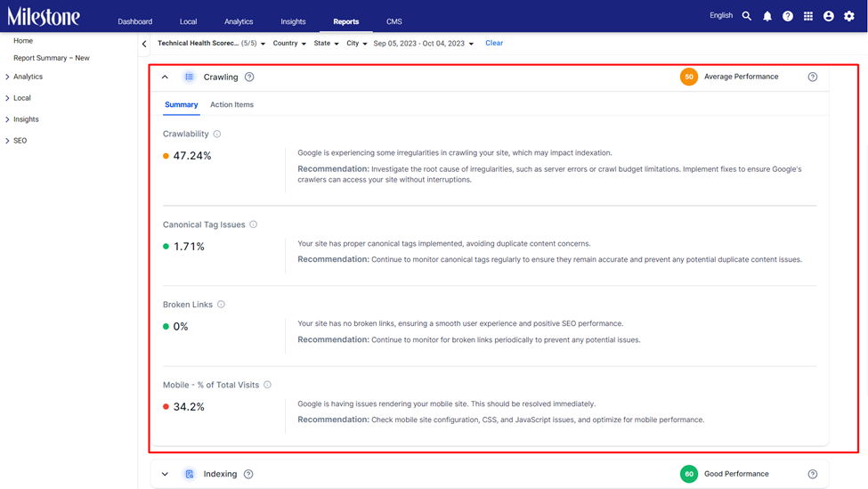Click the 47.24% crawlability value
The height and width of the screenshot is (489, 868).
192,156
